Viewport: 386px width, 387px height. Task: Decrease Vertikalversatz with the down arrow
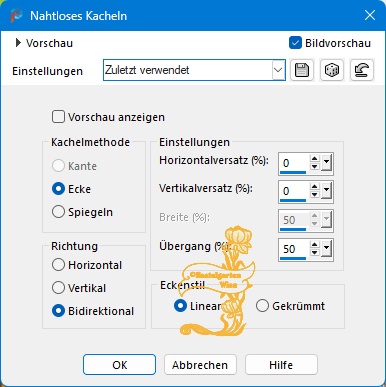[x=315, y=195]
